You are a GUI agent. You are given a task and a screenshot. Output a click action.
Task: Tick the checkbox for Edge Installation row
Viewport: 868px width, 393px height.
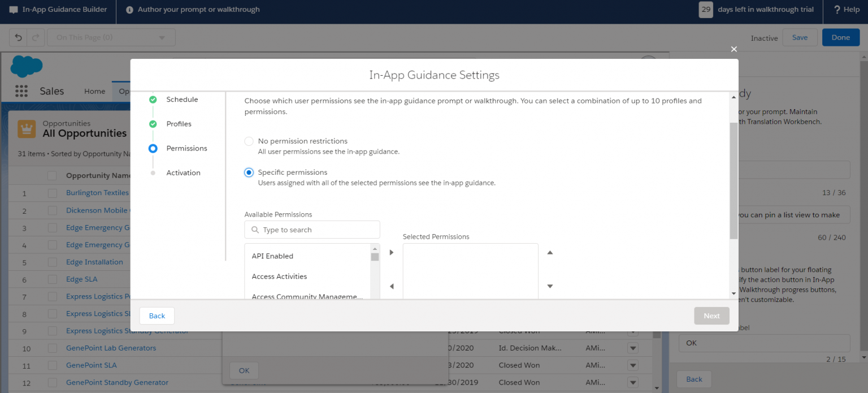tap(53, 262)
